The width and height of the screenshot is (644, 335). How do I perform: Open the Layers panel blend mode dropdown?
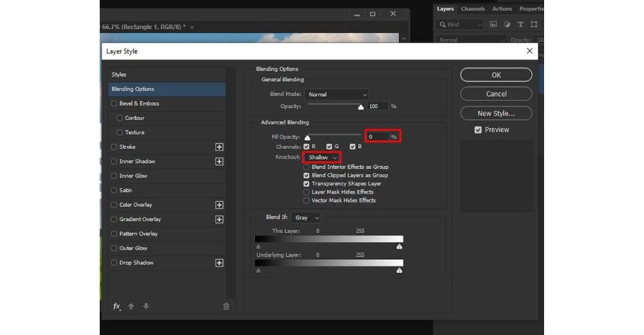coord(471,40)
